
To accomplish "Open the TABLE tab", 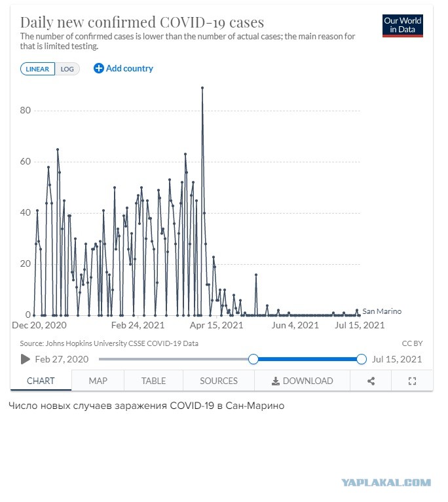I will pyautogui.click(x=154, y=381).
